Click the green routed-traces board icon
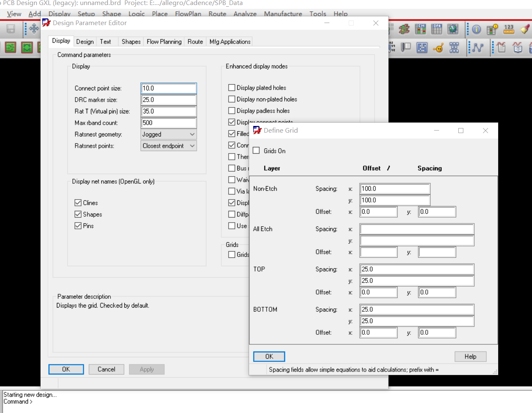 [x=10, y=47]
